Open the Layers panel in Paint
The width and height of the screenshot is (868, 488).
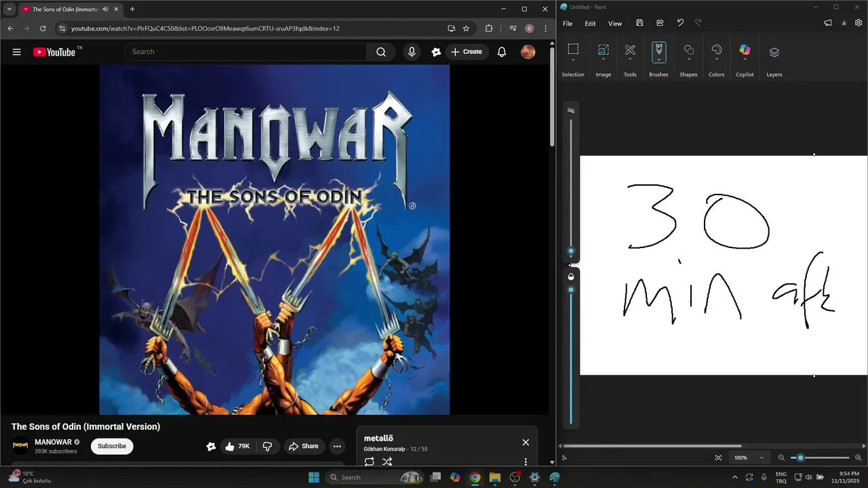pos(774,52)
